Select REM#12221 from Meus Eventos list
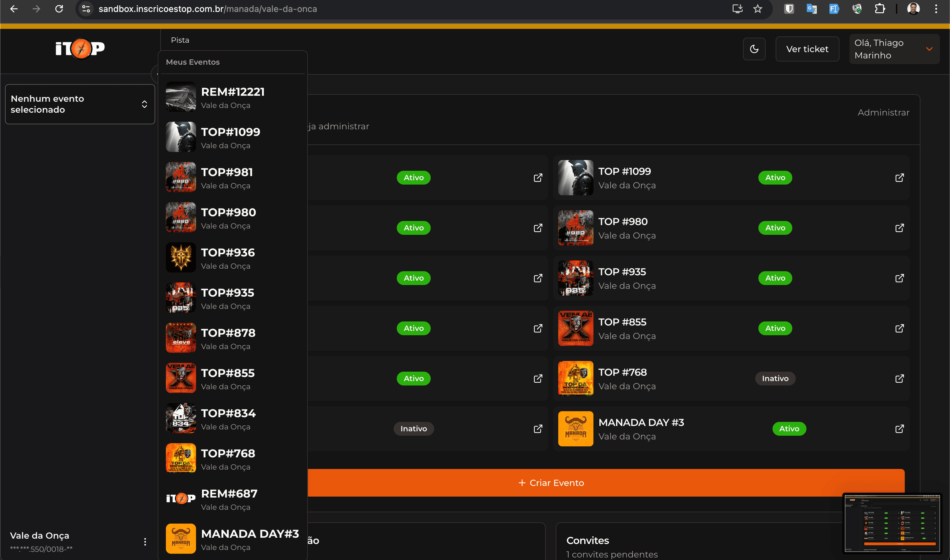This screenshot has height=560, width=950. (232, 97)
